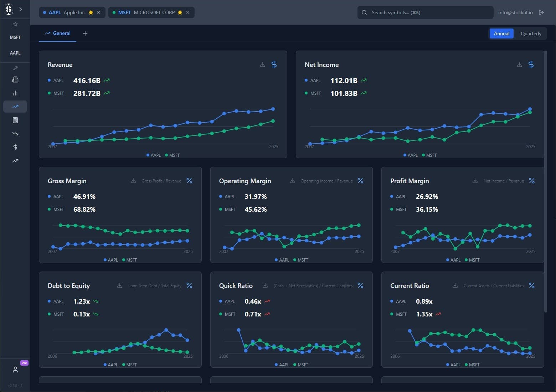Image resolution: width=556 pixels, height=392 pixels.
Task: Click the info@stockfit.io account link
Action: [515, 12]
